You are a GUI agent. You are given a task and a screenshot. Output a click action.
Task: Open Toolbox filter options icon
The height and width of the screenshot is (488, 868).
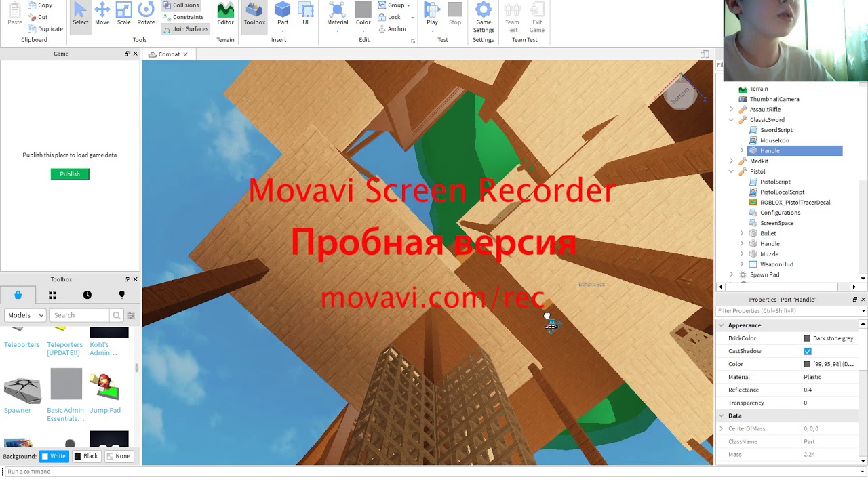131,315
